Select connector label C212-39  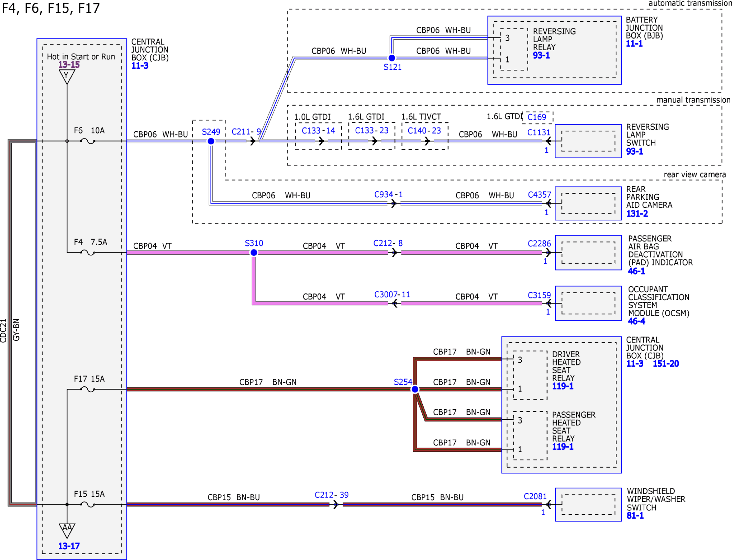tap(332, 495)
